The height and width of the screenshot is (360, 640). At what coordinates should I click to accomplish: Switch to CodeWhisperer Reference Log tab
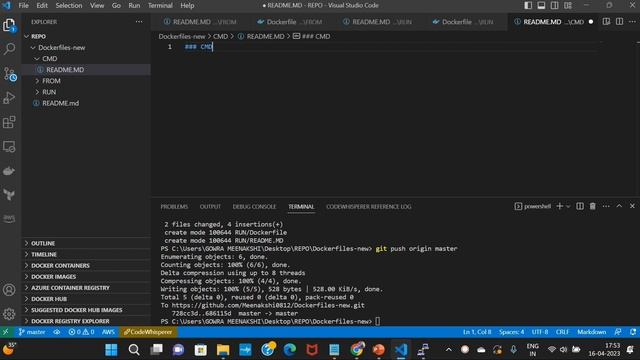point(369,207)
